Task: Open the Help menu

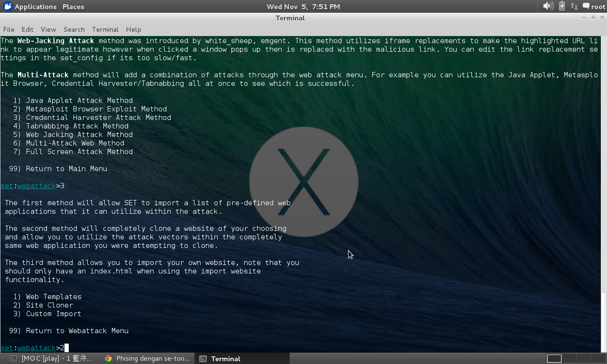Action: pos(133,29)
